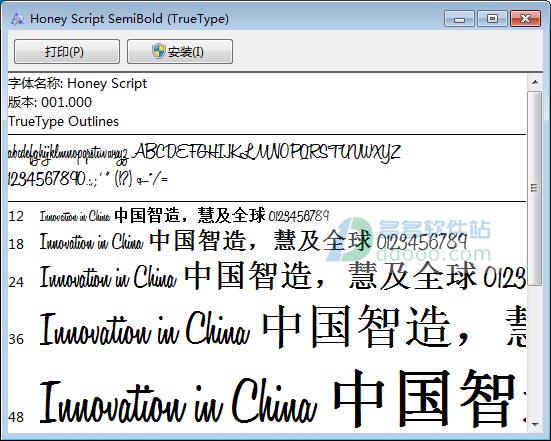Click 'Innovation in China' in the 48 row

pyautogui.click(x=179, y=401)
